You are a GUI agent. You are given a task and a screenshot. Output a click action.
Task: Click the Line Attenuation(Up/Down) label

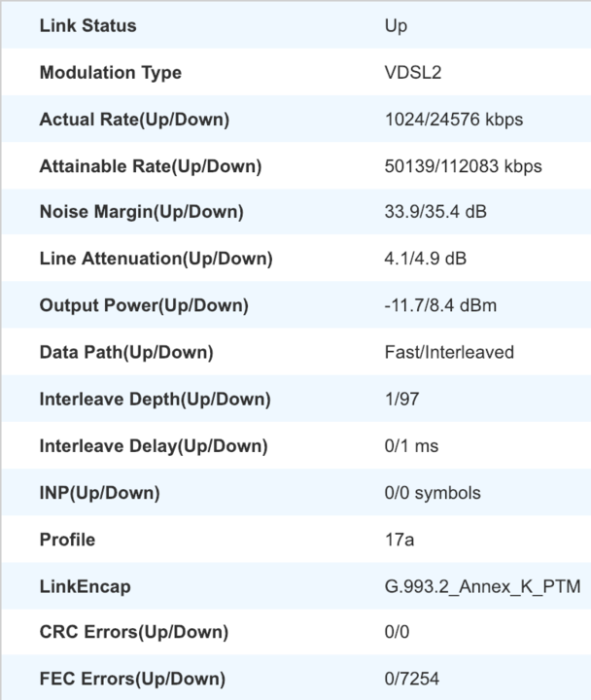[156, 259]
